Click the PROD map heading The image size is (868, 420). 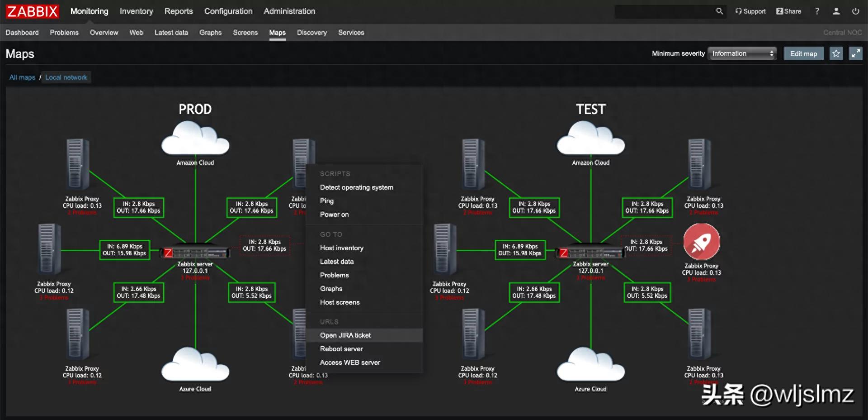(x=195, y=110)
